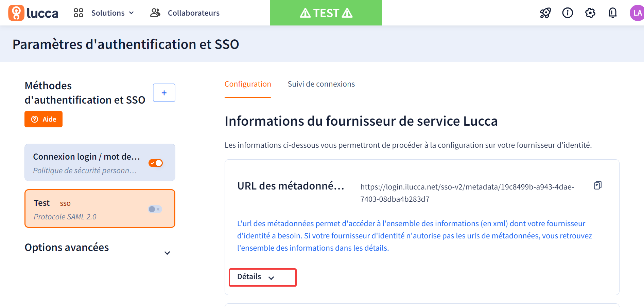Click the Lucca logo
The image size is (644, 307).
[33, 13]
